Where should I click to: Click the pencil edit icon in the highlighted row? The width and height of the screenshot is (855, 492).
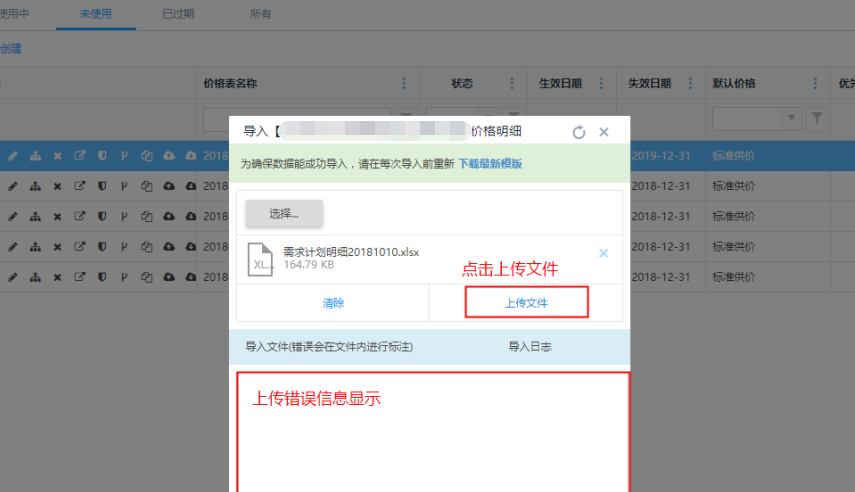pyautogui.click(x=13, y=156)
